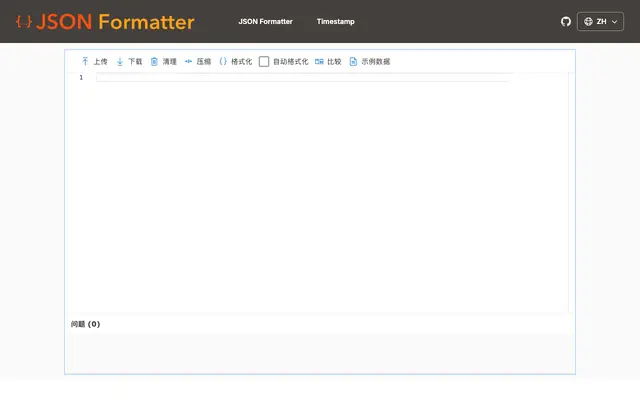Click the 压缩 compress button label
Image resolution: width=640 pixels, height=400 pixels.
point(204,62)
